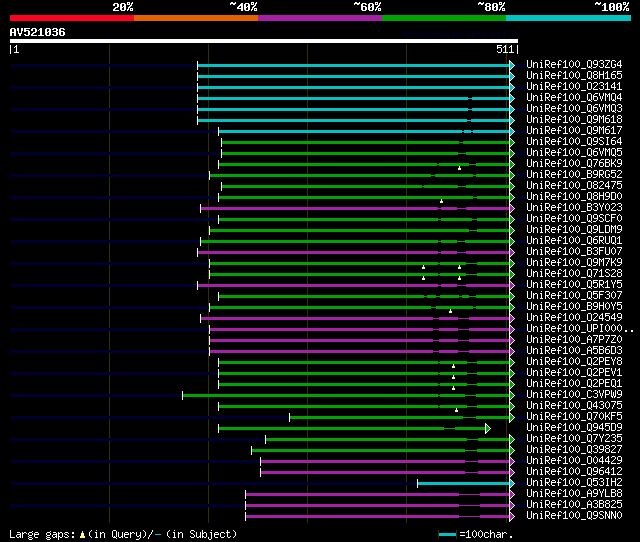640x542 pixels.
Task: Click the orange ~40% identity color band
Action: point(196,18)
